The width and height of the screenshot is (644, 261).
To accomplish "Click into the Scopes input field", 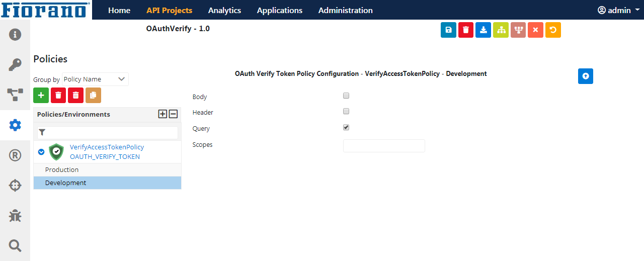I will tap(384, 146).
